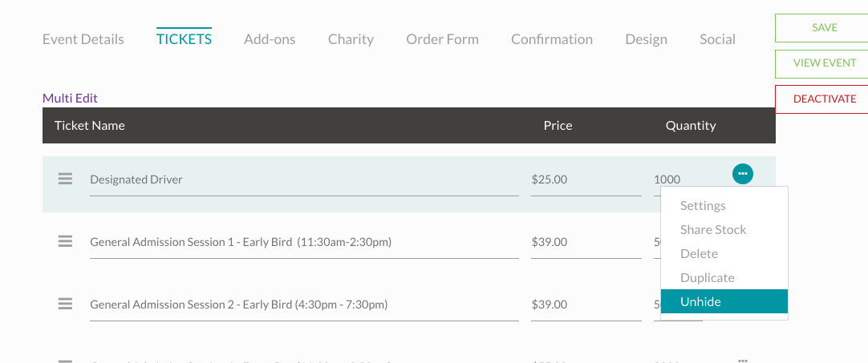Viewport: 868px width, 363px height.
Task: Pick Share Stock from the options menu
Action: tap(713, 230)
